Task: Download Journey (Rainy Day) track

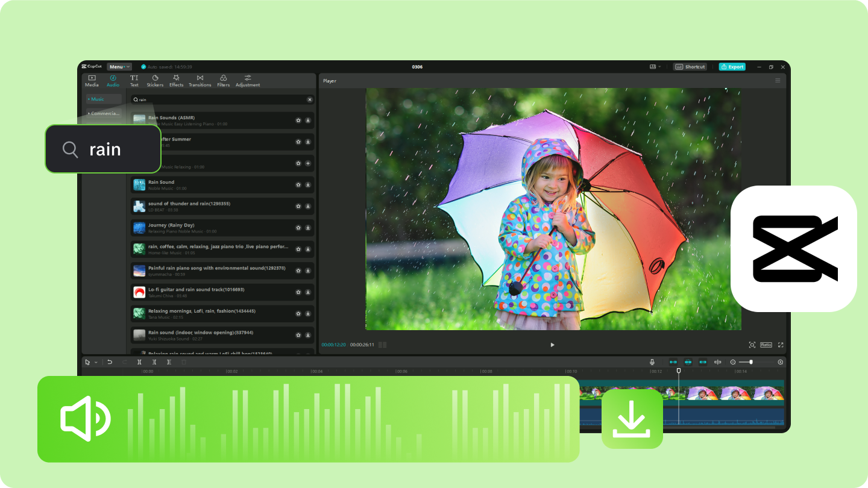Action: click(x=307, y=228)
